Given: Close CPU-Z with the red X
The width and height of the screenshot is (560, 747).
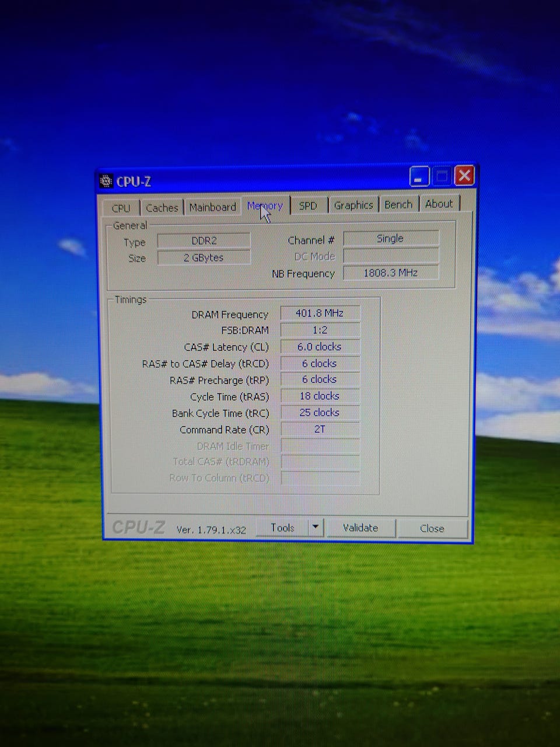Looking at the screenshot, I should click(464, 175).
